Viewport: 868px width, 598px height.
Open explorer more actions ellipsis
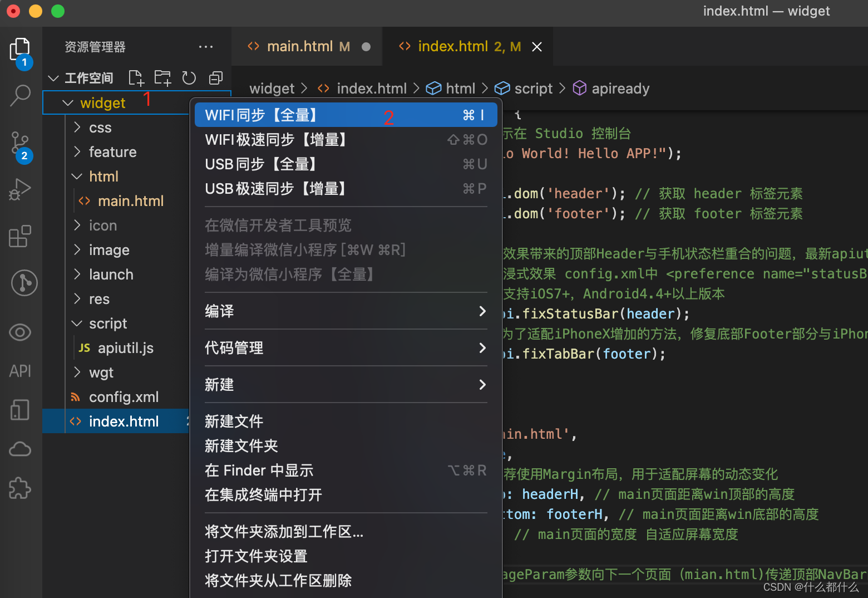[206, 47]
